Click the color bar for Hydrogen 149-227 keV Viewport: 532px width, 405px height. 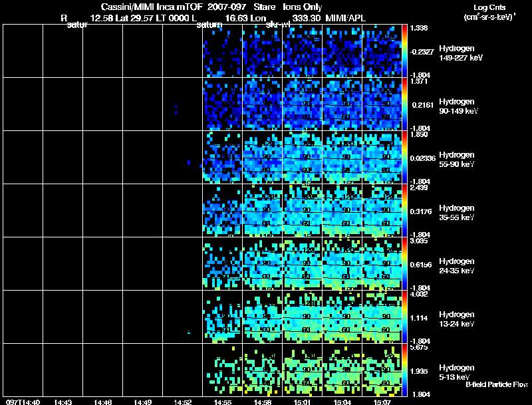point(405,51)
